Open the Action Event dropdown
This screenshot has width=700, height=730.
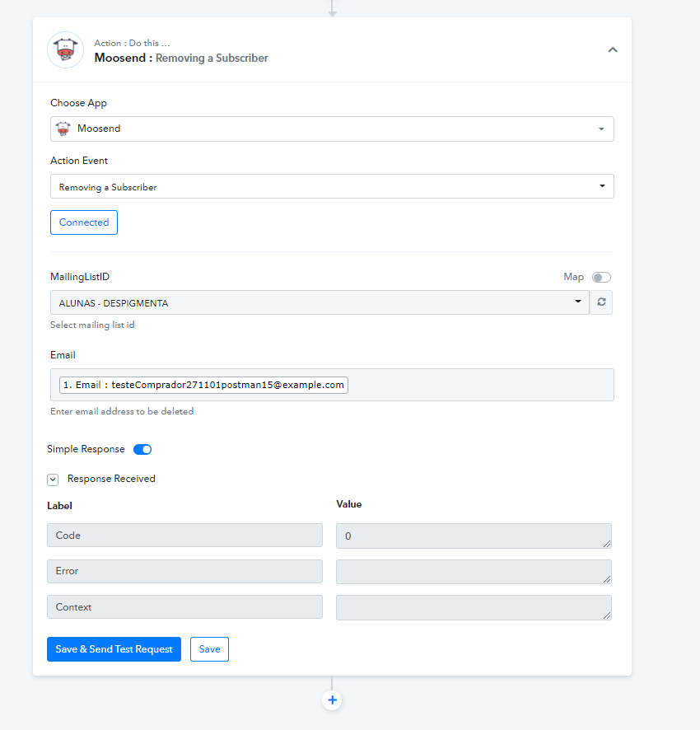coord(332,186)
